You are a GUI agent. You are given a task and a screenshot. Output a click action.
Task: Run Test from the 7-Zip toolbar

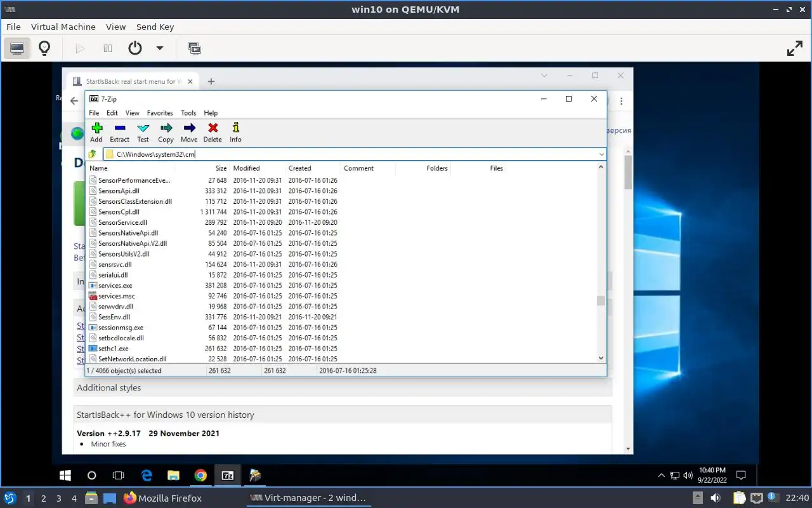pyautogui.click(x=143, y=128)
